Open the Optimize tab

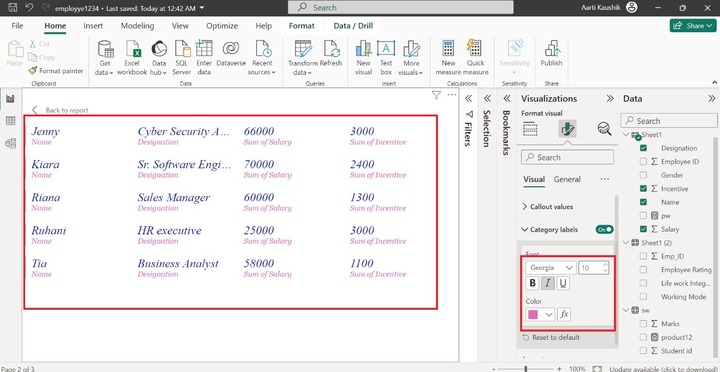tap(222, 26)
